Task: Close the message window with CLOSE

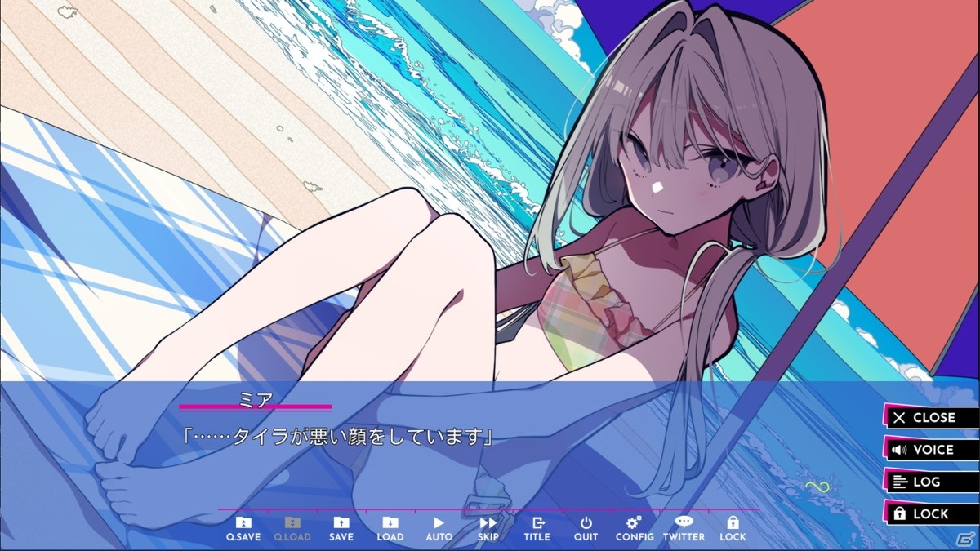Action: click(931, 417)
